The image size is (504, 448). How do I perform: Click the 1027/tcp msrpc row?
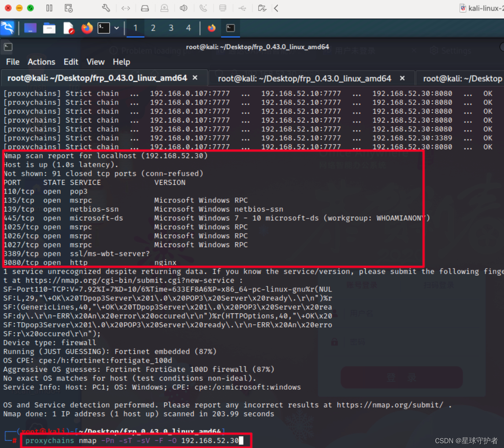click(x=126, y=245)
